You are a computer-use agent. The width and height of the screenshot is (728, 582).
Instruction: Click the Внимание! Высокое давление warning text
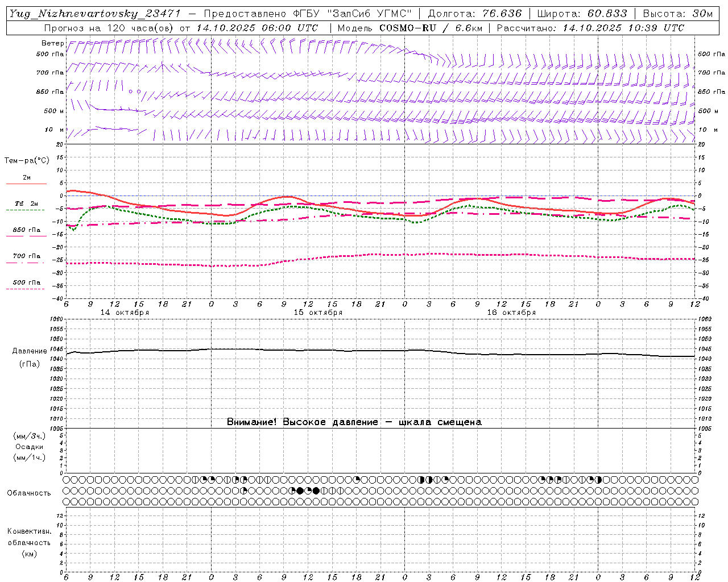[x=354, y=422]
